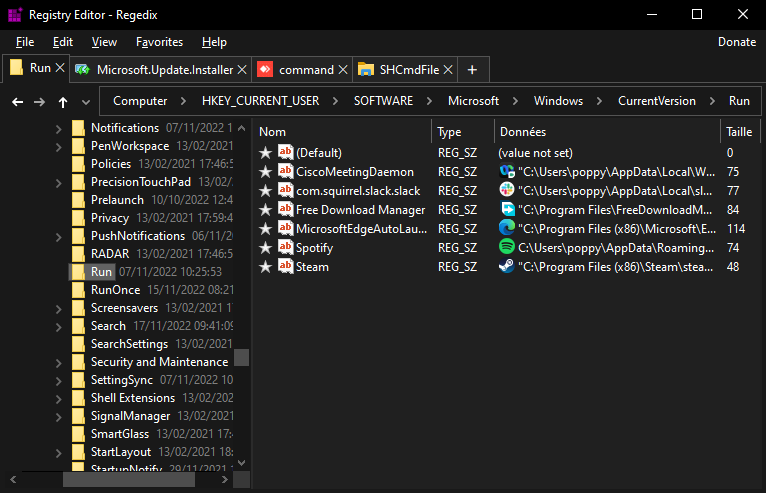Click tree scrollbar down arrow

tap(241, 463)
